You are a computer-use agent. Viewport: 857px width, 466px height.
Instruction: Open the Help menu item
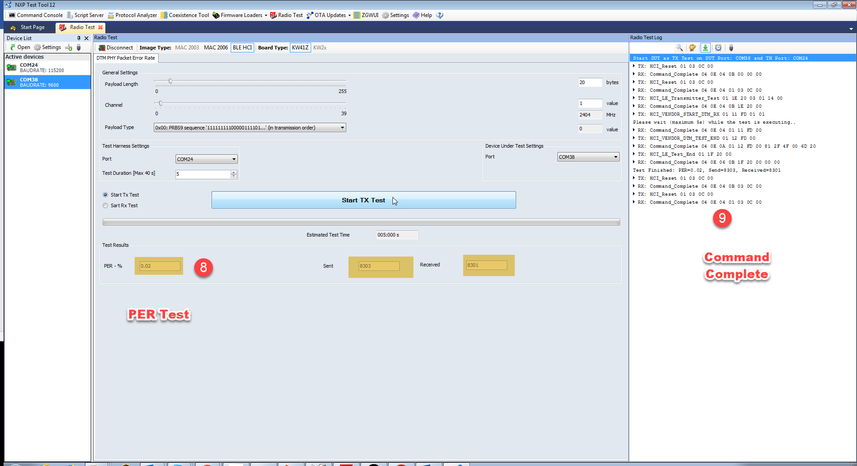pos(422,15)
